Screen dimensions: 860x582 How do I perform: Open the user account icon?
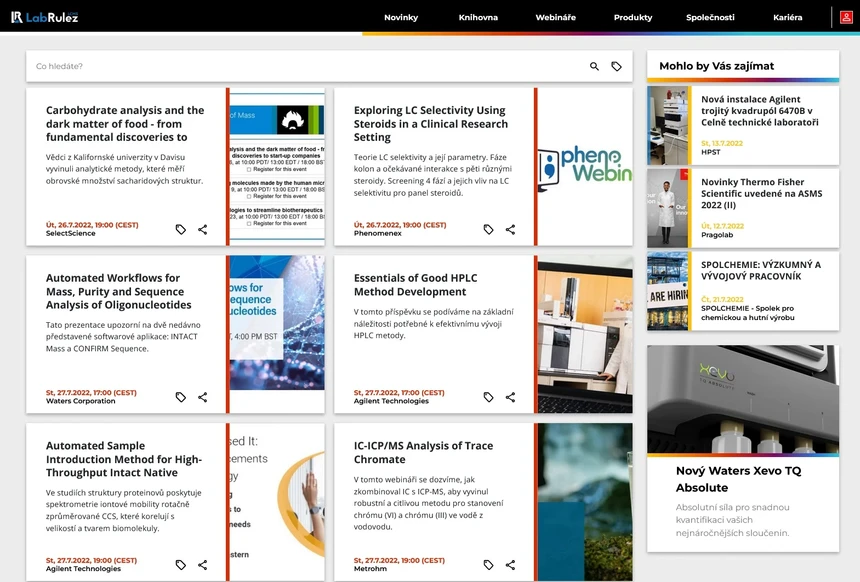pos(846,17)
